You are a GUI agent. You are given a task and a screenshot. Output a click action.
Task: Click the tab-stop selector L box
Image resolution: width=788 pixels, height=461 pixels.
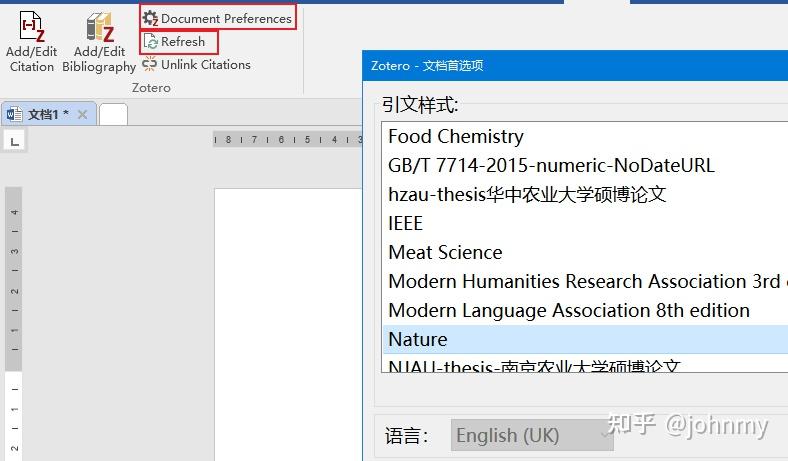pos(15,141)
